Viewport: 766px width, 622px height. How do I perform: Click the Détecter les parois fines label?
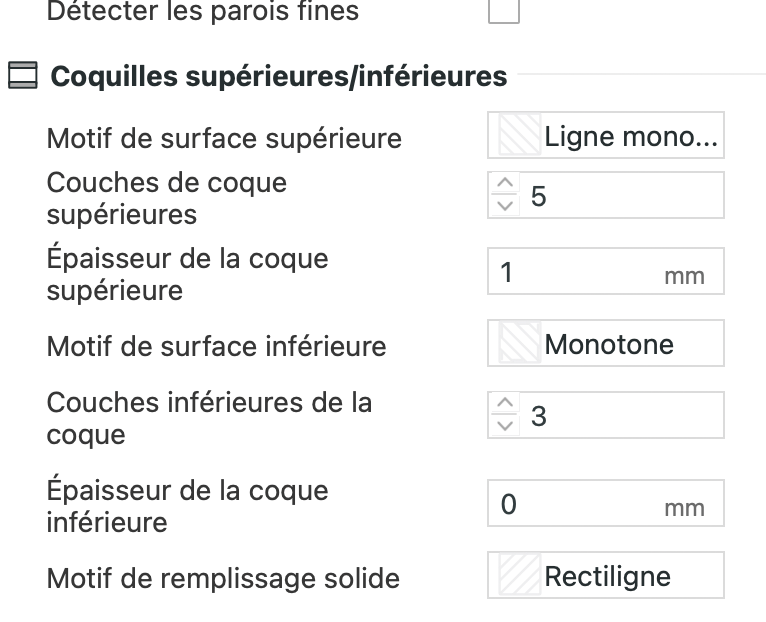tap(203, 13)
